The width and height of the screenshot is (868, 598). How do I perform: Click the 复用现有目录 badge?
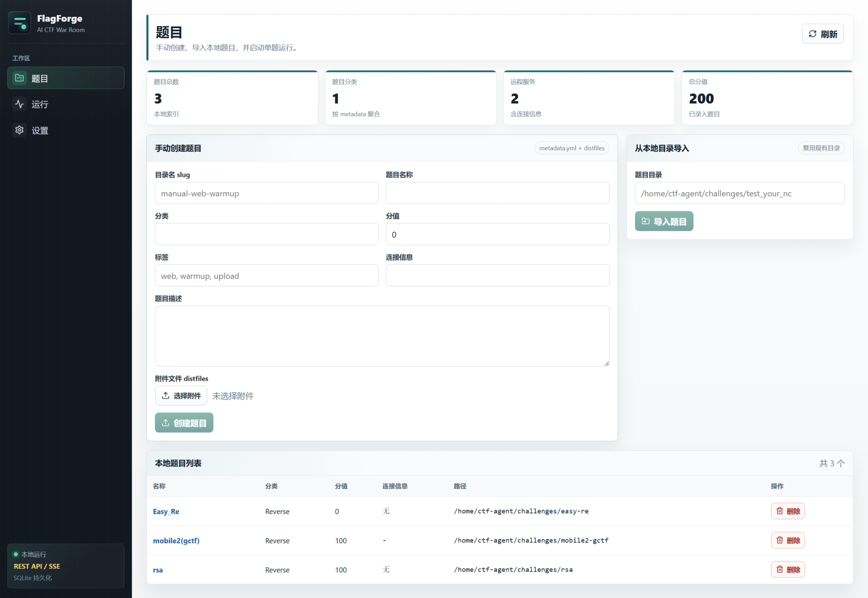[x=821, y=148]
